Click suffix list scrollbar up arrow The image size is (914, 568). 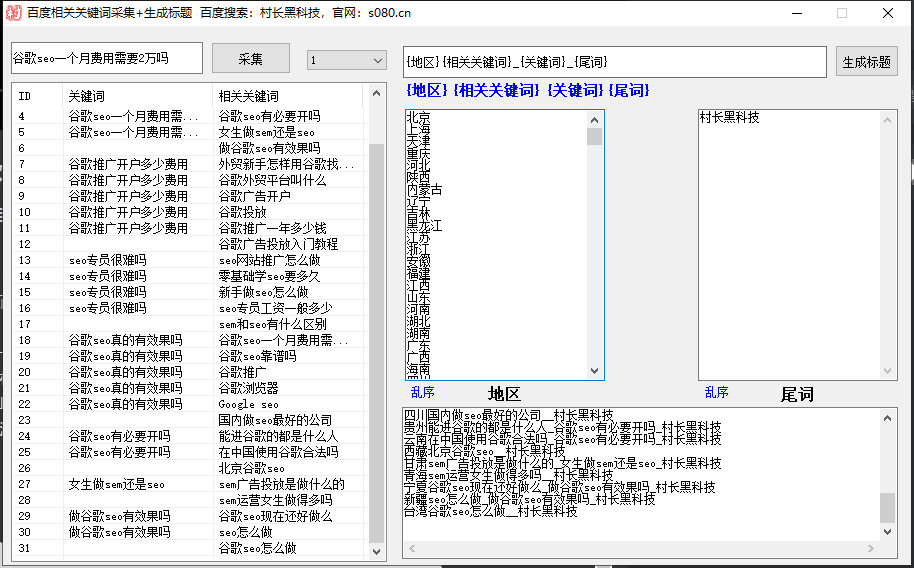(887, 118)
